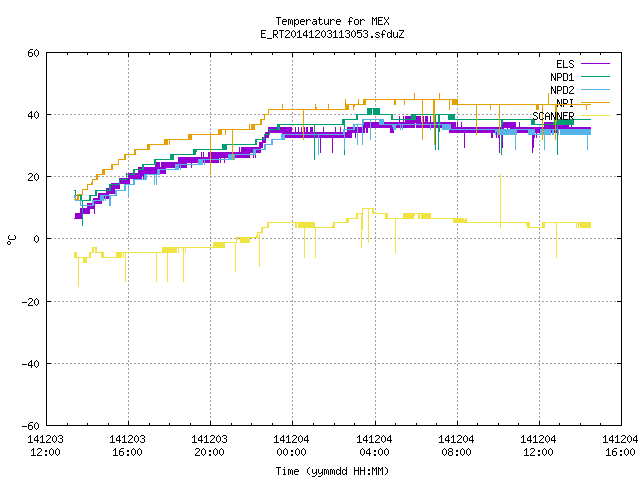
Task: Click the green NPD1 legend line
Action: coord(595,76)
